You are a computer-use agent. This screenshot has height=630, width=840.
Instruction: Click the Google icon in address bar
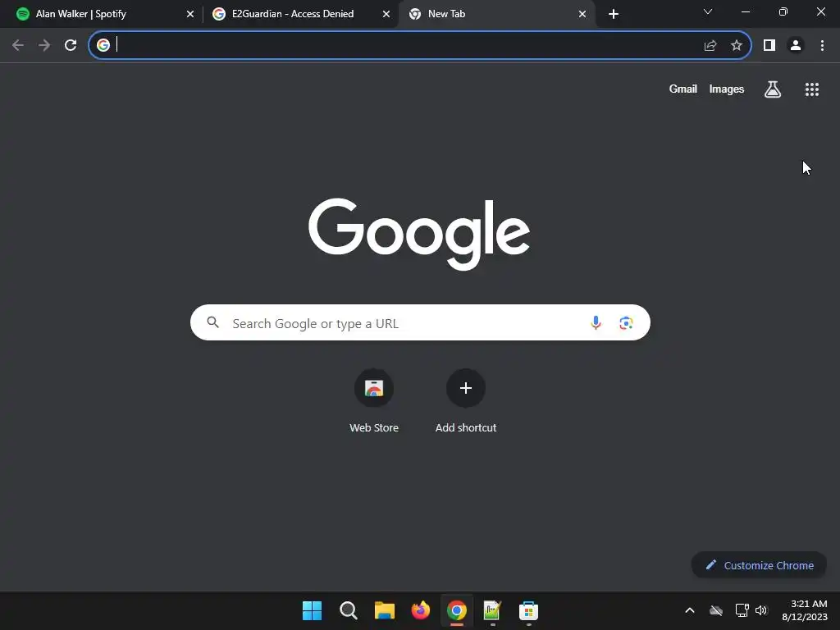103,45
